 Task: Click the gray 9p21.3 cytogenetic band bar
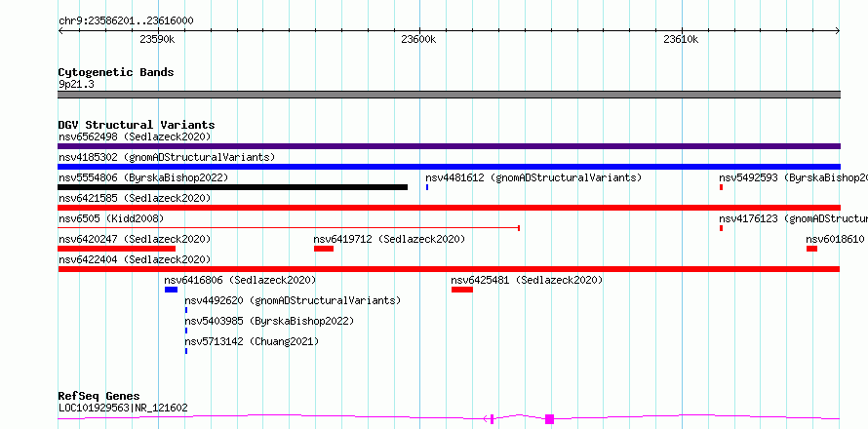click(x=449, y=95)
